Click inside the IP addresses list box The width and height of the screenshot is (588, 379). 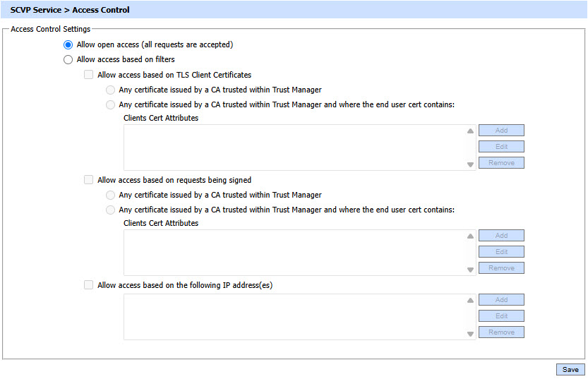293,316
